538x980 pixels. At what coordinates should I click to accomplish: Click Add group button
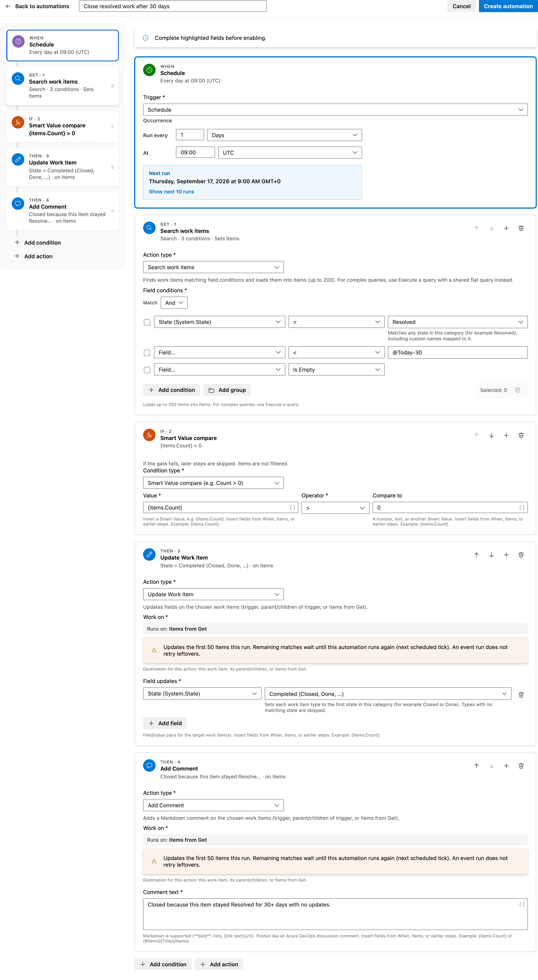[227, 390]
